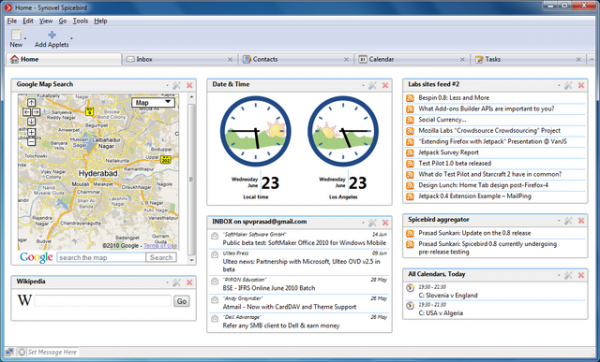Remove the Wikipedia applet
Image resolution: width=600 pixels, height=362 pixels.
click(189, 282)
